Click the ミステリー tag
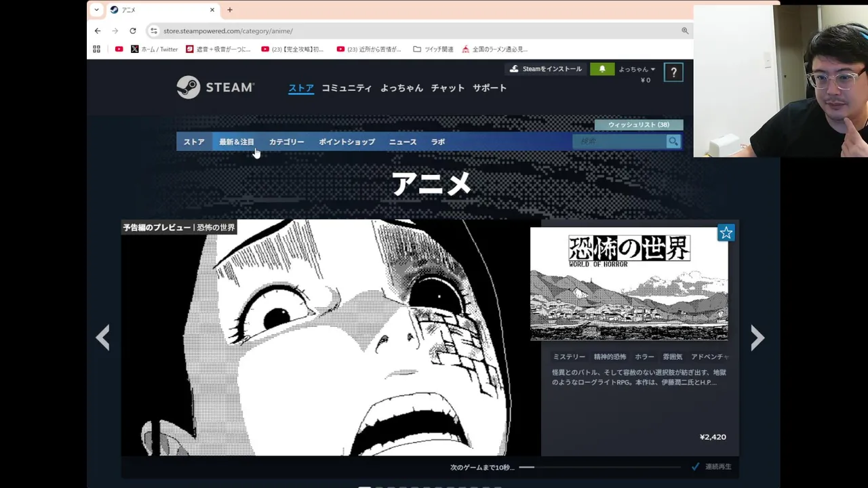Screen dimensions: 868x488 (x=569, y=357)
